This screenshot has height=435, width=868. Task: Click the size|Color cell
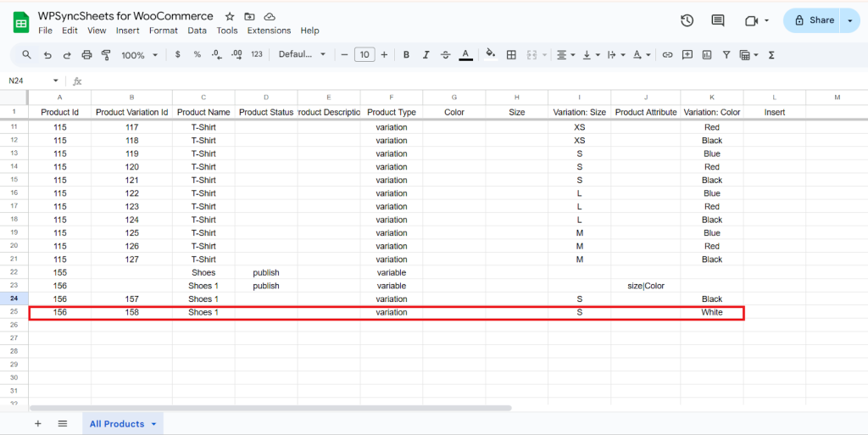(646, 286)
